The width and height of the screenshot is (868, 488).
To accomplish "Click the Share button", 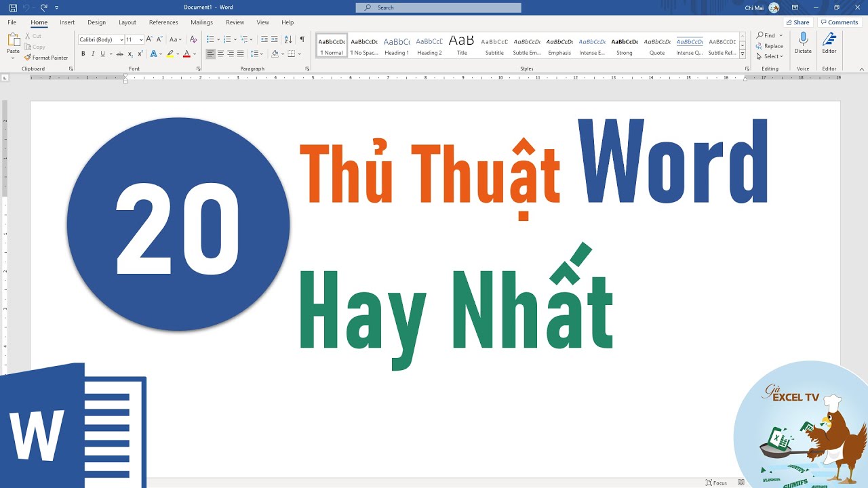I will [x=797, y=22].
